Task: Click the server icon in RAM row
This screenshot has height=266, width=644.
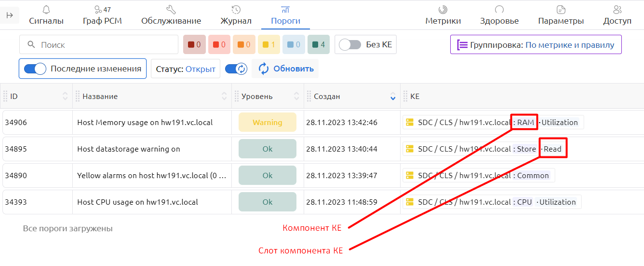Action: [410, 123]
